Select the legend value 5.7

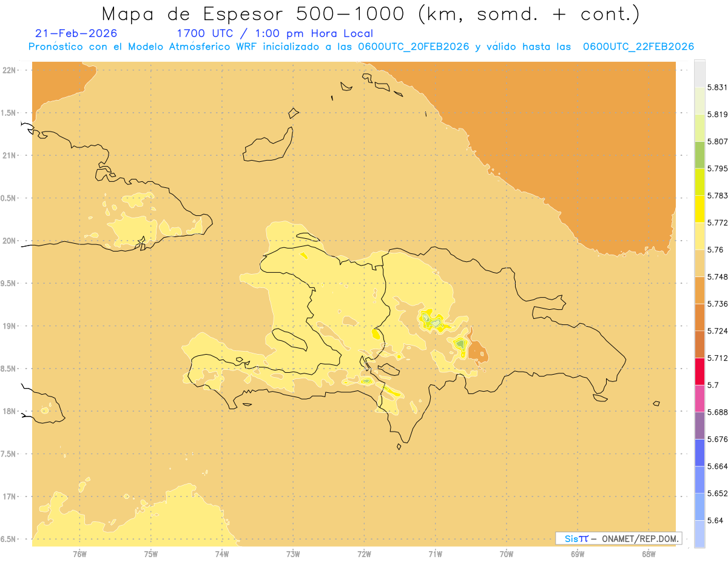click(713, 385)
